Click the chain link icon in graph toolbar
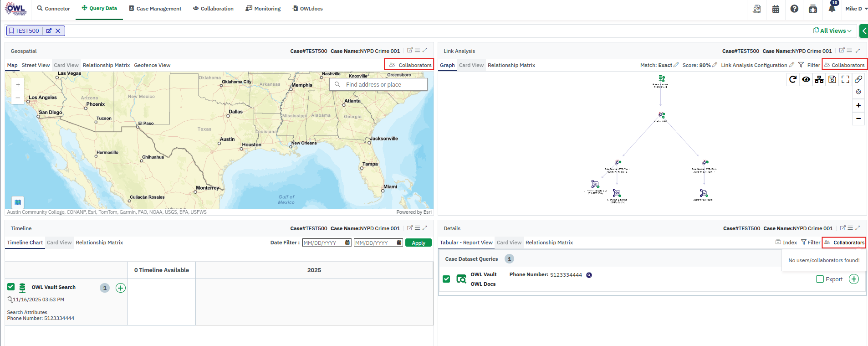The image size is (868, 346). pos(858,79)
